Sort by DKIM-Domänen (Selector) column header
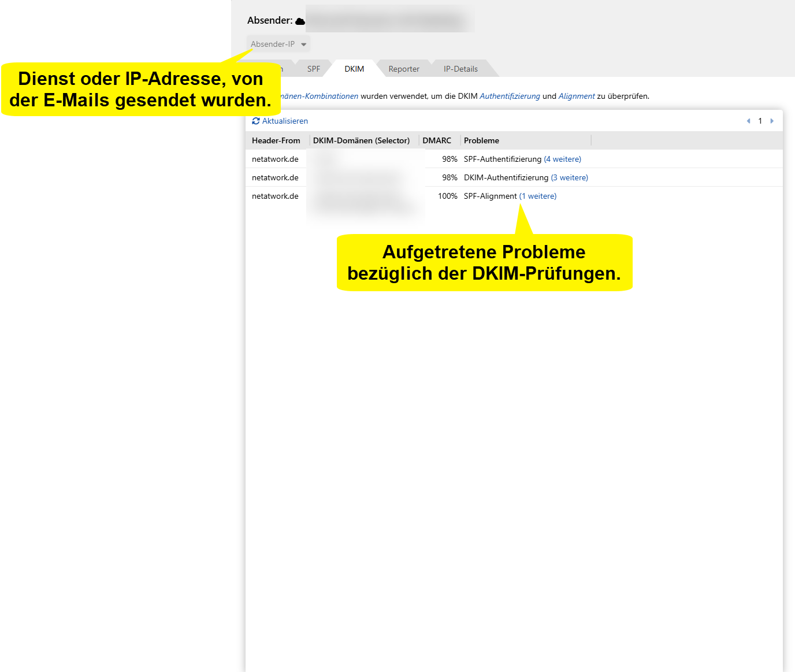This screenshot has width=795, height=672. pyautogui.click(x=361, y=140)
